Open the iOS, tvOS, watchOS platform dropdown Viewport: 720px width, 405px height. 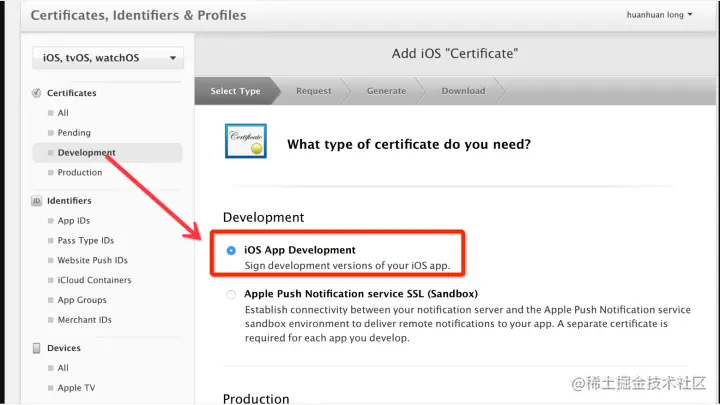point(108,58)
